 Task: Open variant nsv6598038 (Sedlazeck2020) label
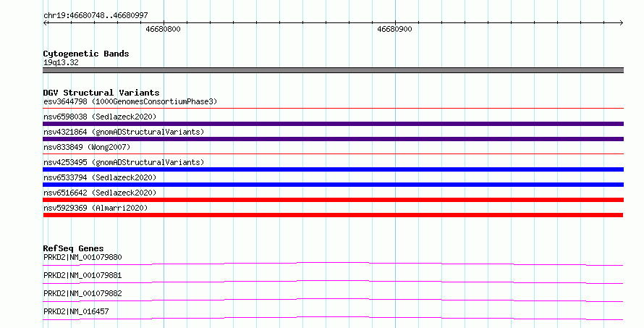coord(100,117)
